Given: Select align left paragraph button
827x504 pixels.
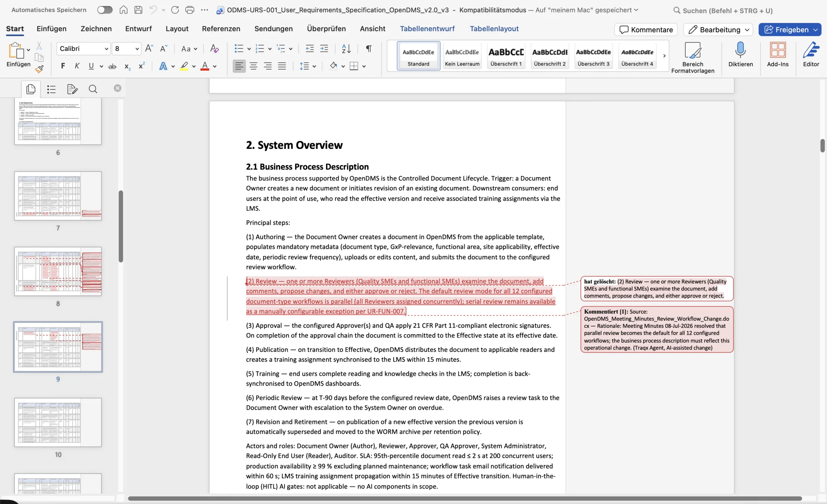Looking at the screenshot, I should (x=239, y=66).
